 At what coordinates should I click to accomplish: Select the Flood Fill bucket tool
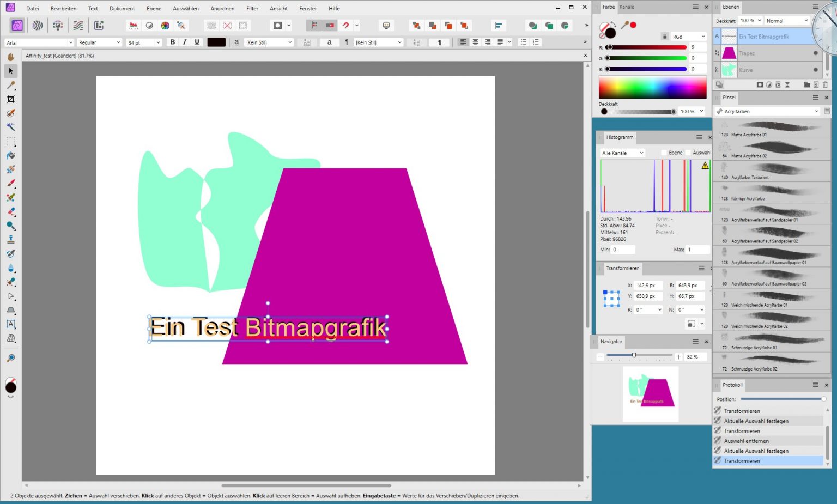(x=11, y=156)
